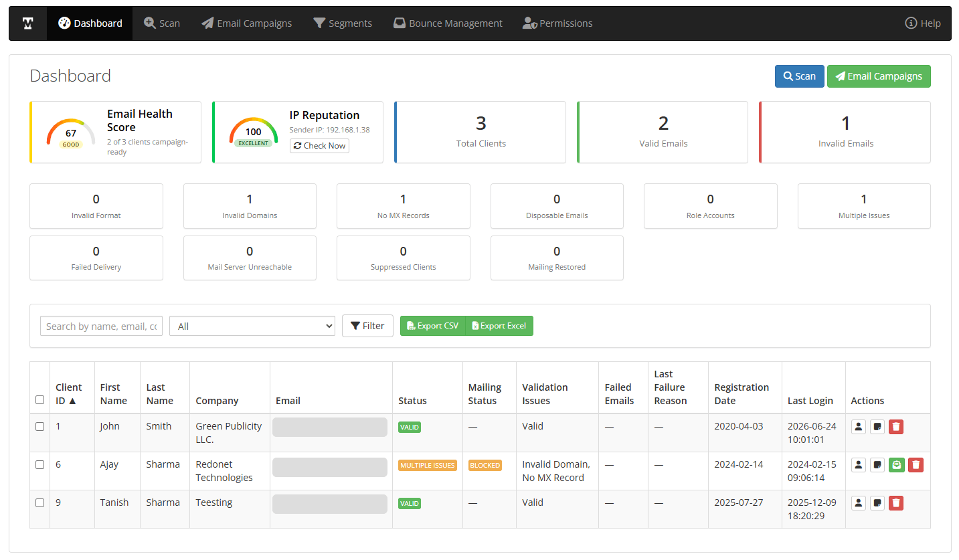Open profile icon for John Smith row
959x560 pixels.
(x=859, y=426)
